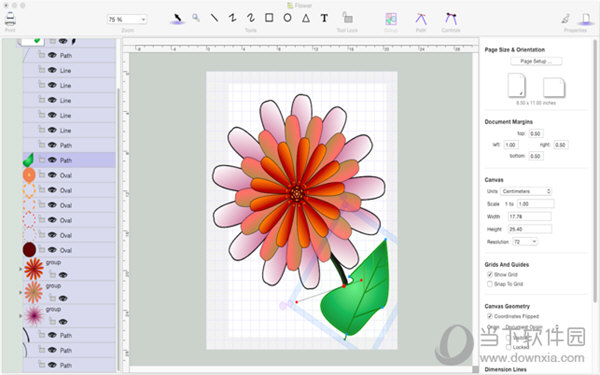This screenshot has height=375, width=600.
Task: Hide the selected Path layer's eye icon
Action: (x=52, y=160)
